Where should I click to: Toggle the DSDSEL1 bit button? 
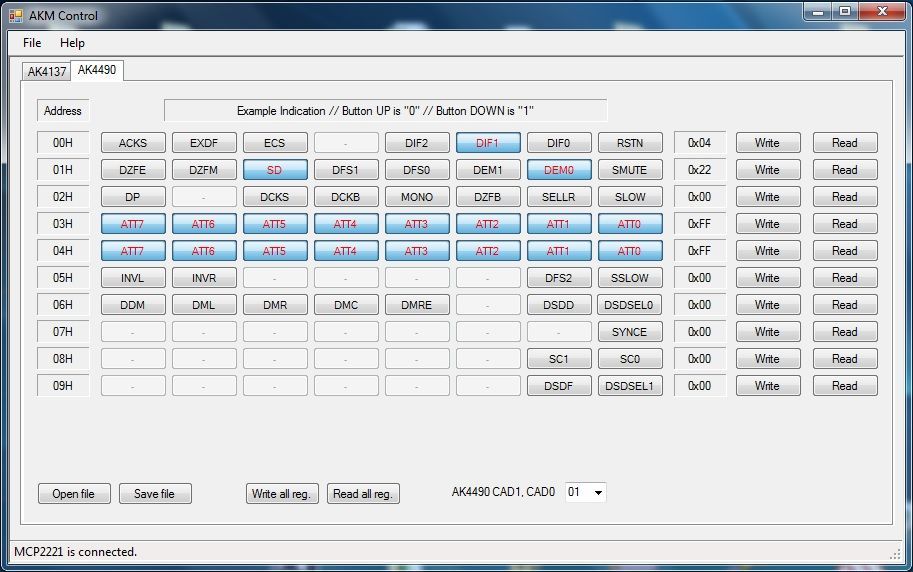click(x=630, y=386)
